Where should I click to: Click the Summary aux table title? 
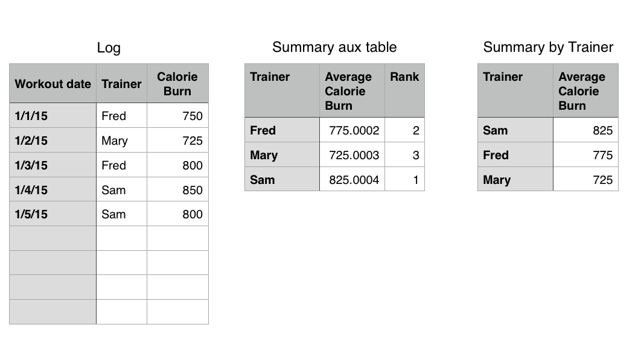334,47
